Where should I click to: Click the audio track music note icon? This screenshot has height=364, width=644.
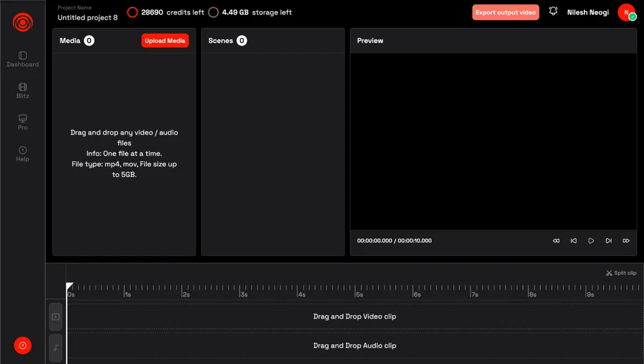(x=56, y=347)
